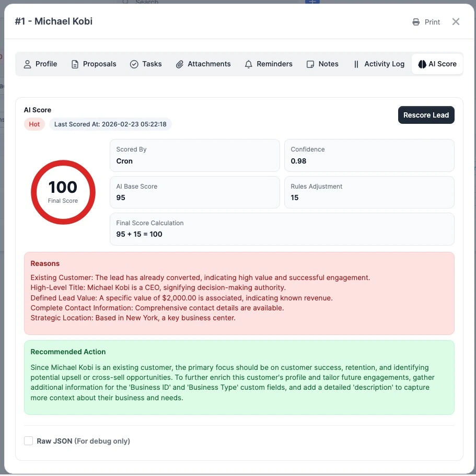This screenshot has width=476, height=476.
Task: Click the Last Scored At timestamp chip
Action: pos(110,124)
